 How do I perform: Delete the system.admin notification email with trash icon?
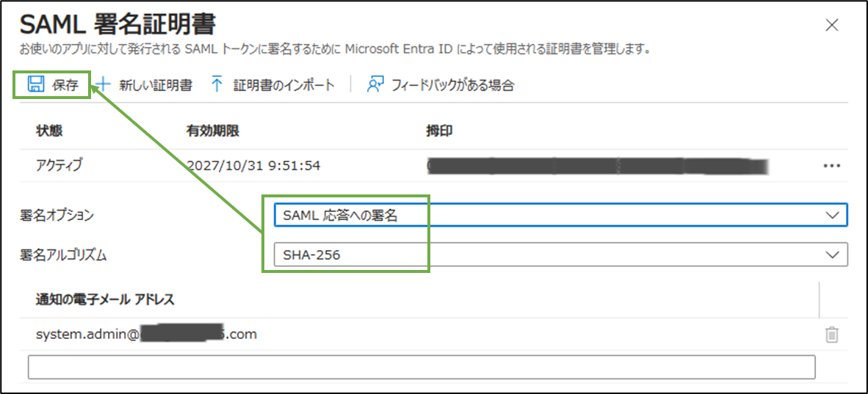click(832, 335)
